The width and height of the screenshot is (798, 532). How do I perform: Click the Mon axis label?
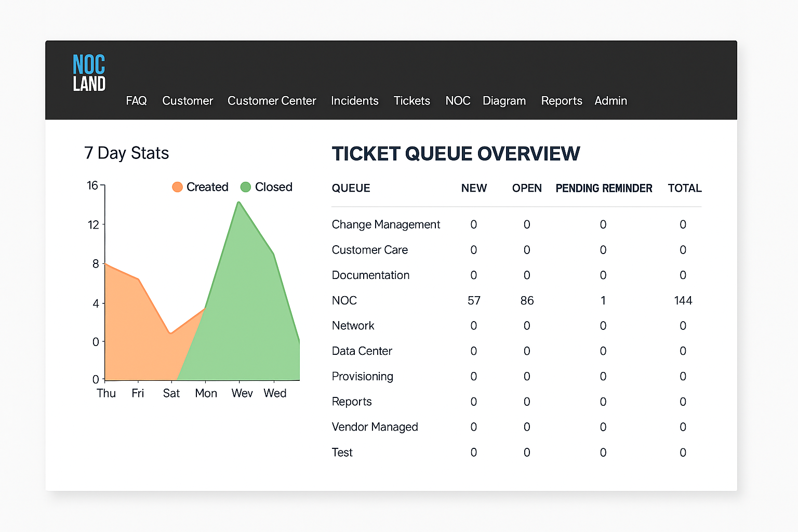pos(206,393)
